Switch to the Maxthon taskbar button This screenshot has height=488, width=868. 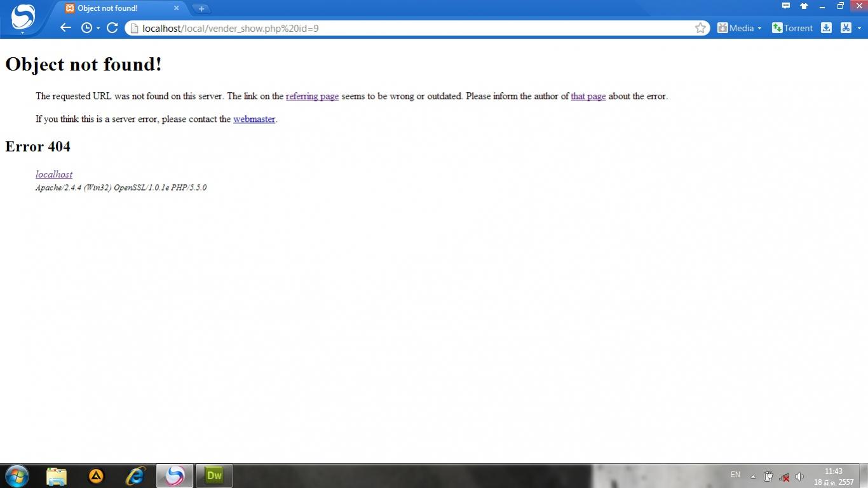175,475
